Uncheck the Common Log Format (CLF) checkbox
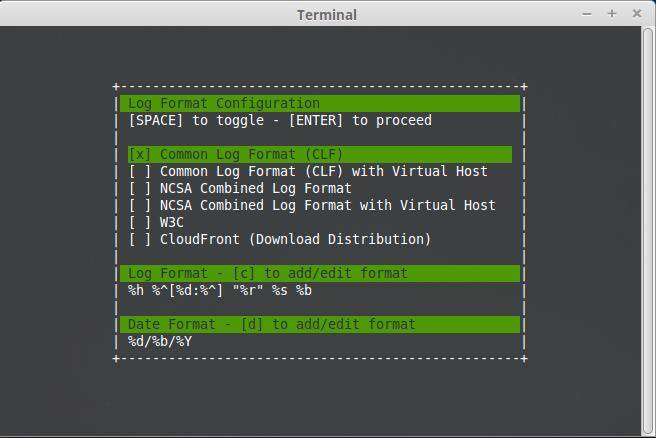The image size is (656, 438). (x=140, y=155)
